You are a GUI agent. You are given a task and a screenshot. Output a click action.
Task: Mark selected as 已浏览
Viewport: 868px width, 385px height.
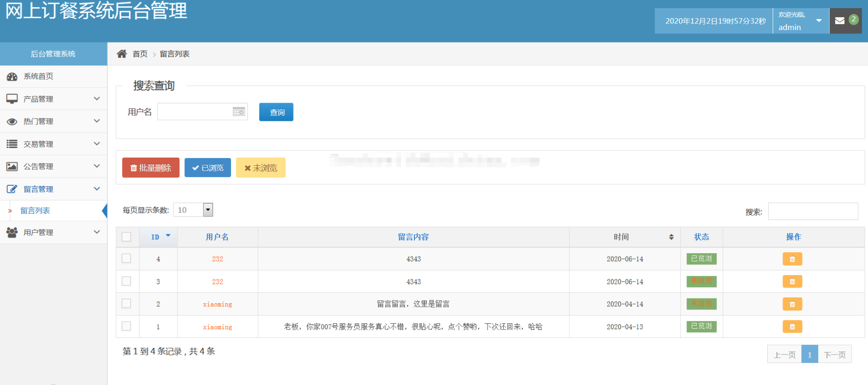(208, 168)
